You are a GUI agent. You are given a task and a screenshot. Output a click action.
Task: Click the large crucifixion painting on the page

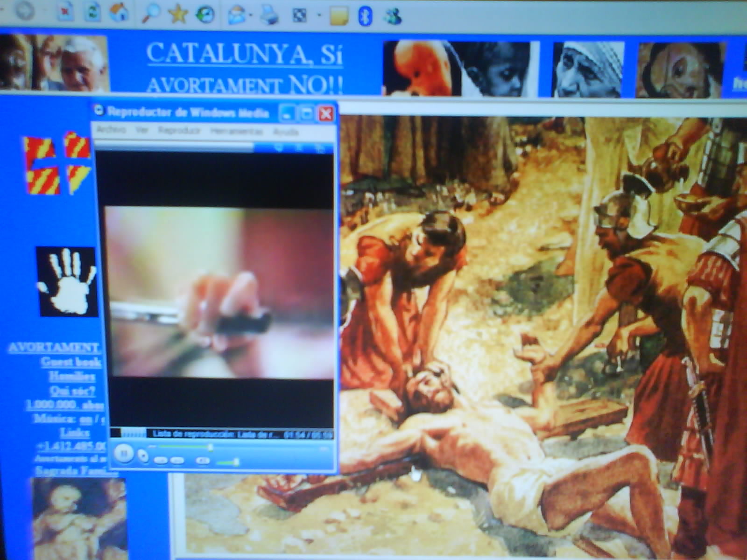(542, 336)
